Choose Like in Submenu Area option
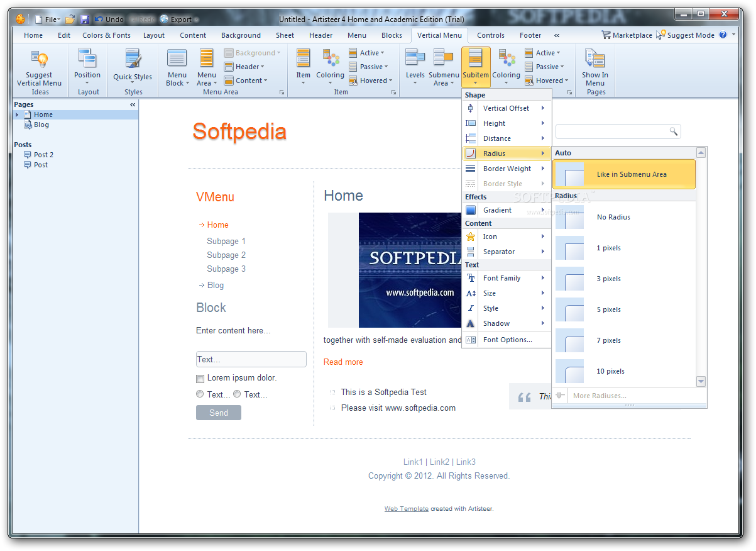This screenshot has height=551, width=756. click(x=624, y=174)
